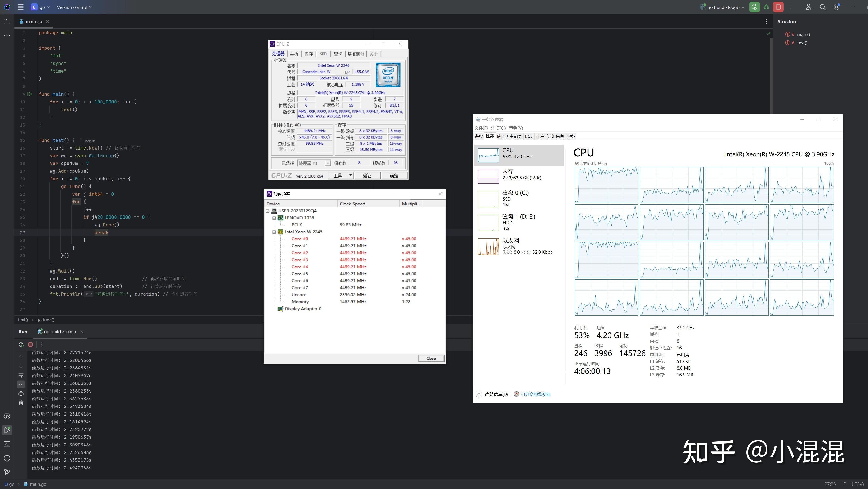Click the 打开资源监视器 link

tap(535, 394)
